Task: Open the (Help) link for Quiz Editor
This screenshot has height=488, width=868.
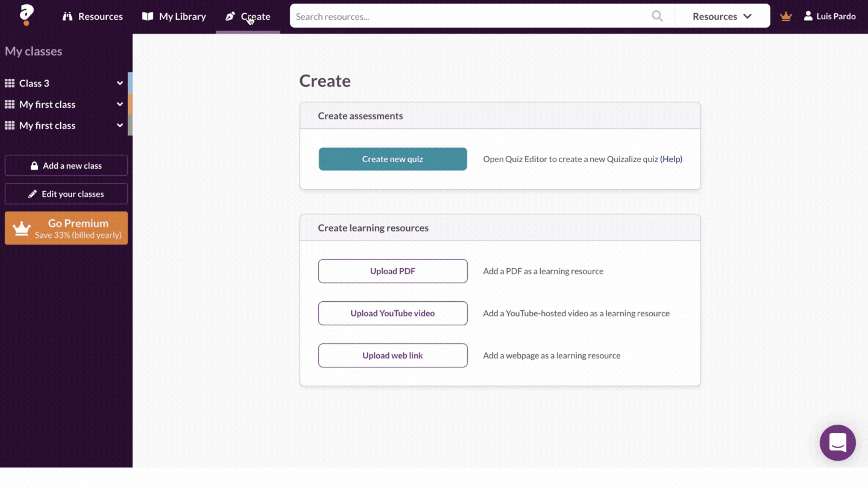Action: pyautogui.click(x=671, y=159)
